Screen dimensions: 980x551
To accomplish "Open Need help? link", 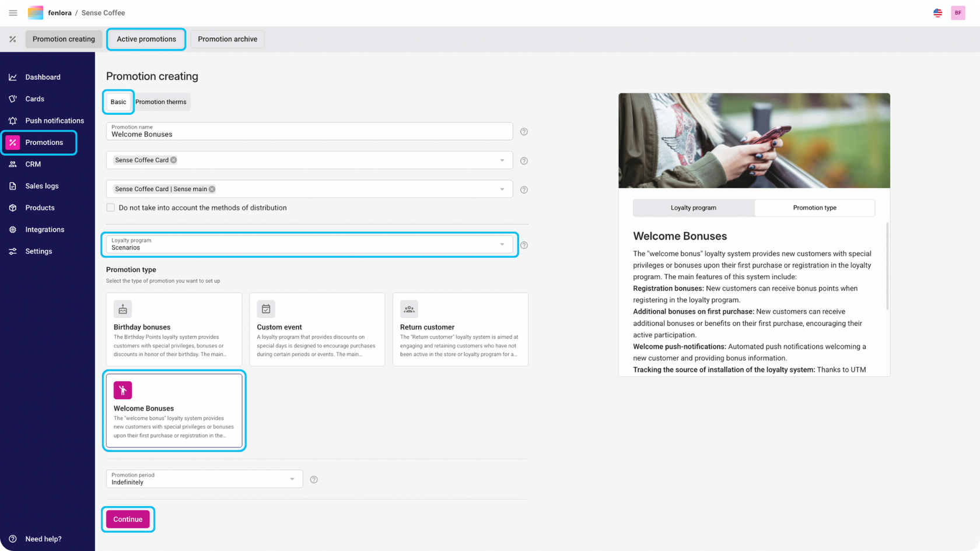I will [x=43, y=539].
